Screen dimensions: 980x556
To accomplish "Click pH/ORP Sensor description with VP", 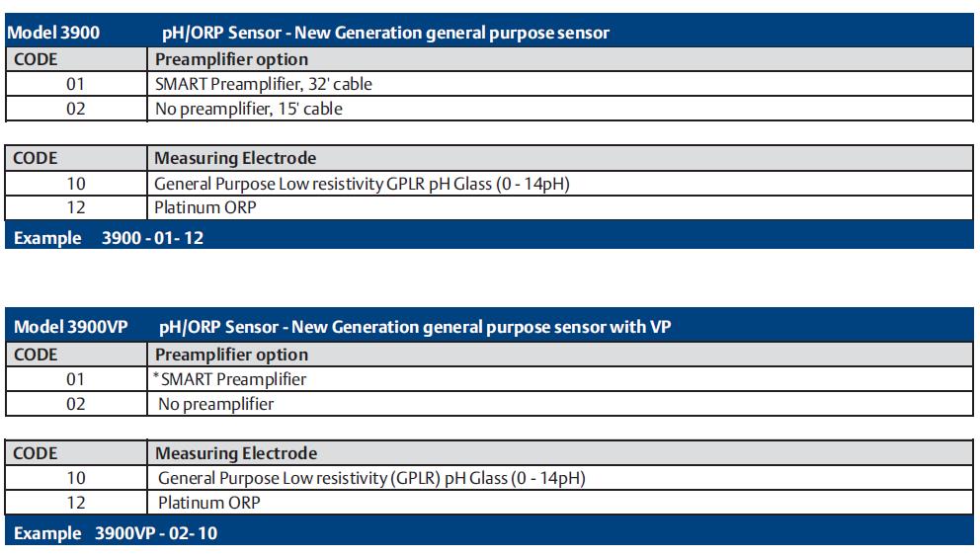I will click(414, 327).
